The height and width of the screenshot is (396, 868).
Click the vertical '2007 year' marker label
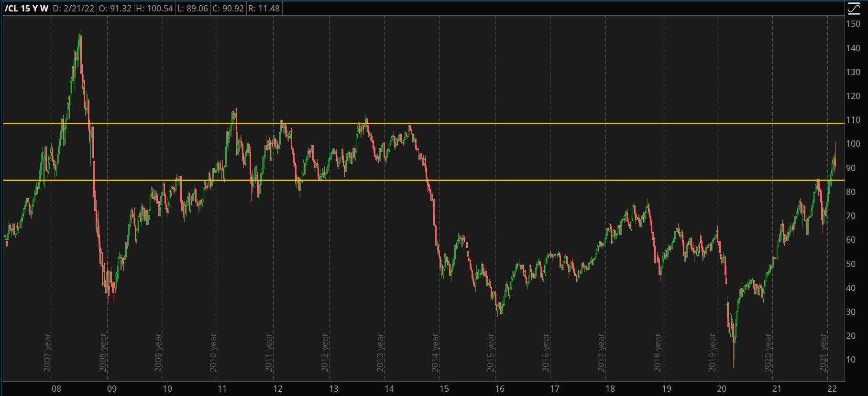pos(48,353)
